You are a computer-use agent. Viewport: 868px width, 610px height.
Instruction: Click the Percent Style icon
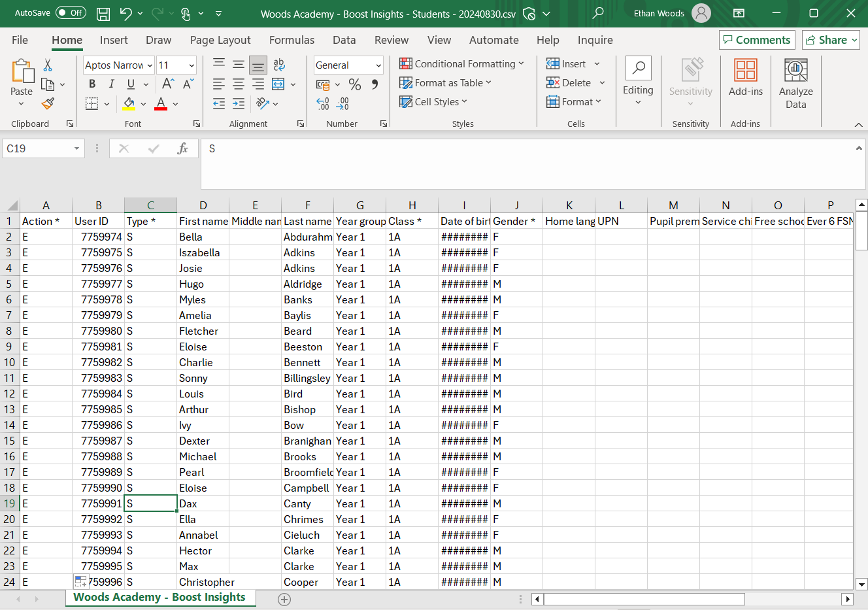[355, 84]
